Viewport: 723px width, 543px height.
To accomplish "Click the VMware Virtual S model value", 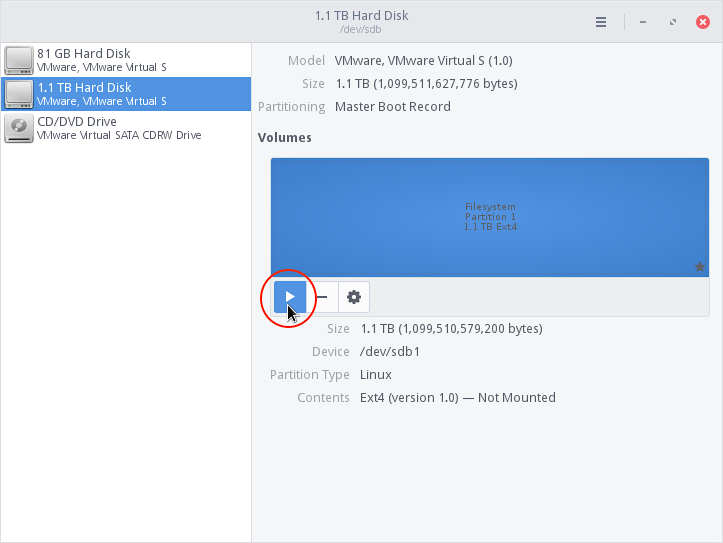I will (423, 61).
